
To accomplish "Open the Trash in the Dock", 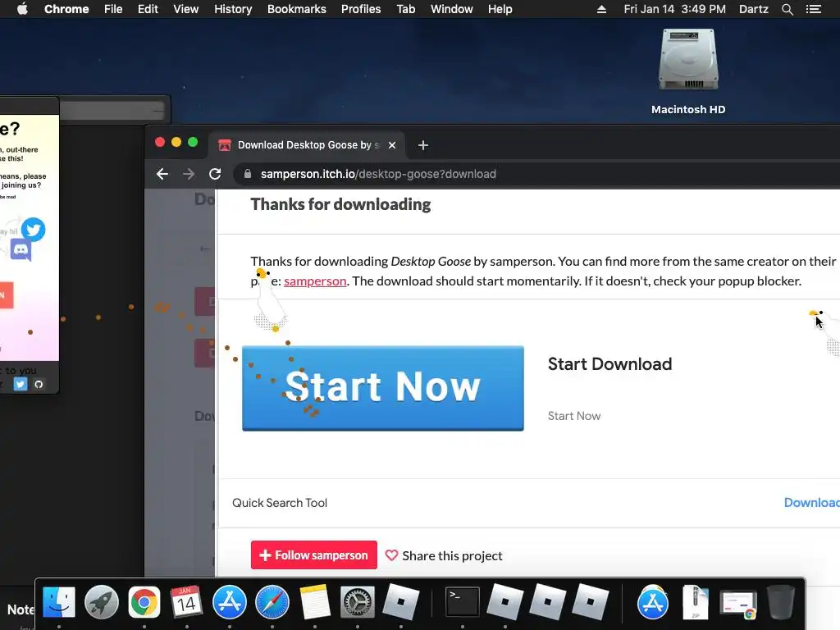I will pos(781,602).
